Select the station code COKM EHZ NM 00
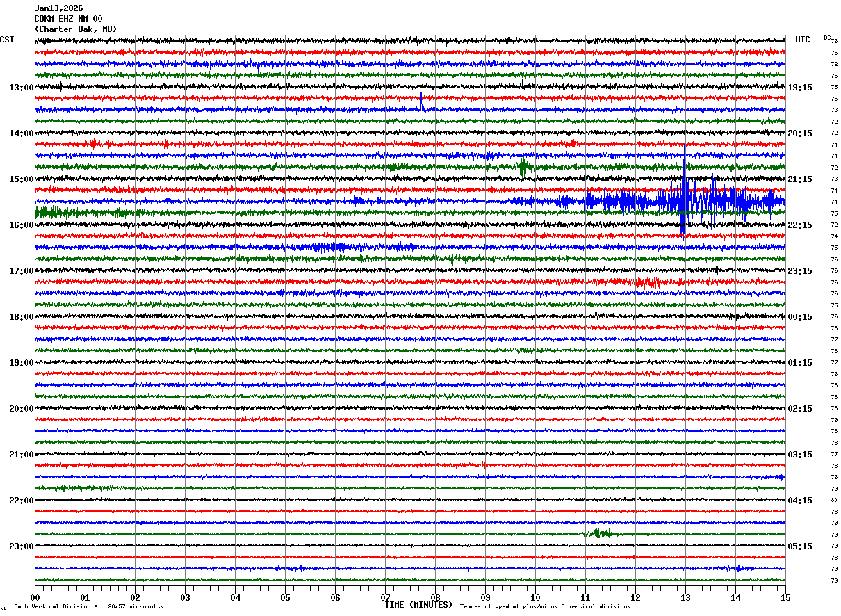The width and height of the screenshot is (841, 616). (68, 19)
